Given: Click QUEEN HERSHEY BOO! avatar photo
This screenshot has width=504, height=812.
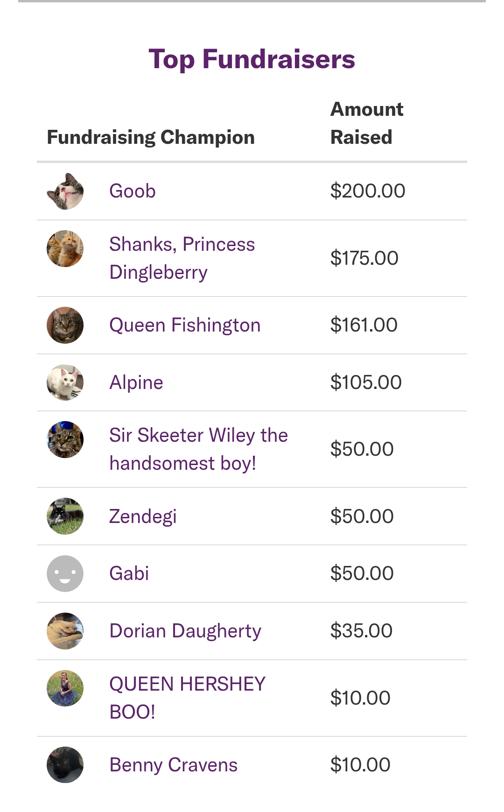Looking at the screenshot, I should [65, 688].
